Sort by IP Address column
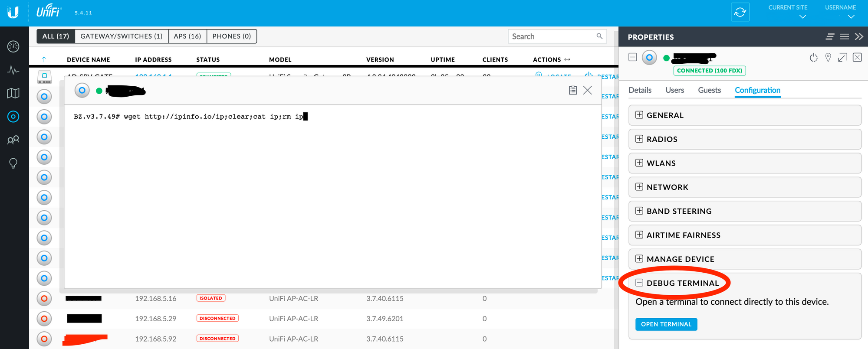 coord(153,59)
